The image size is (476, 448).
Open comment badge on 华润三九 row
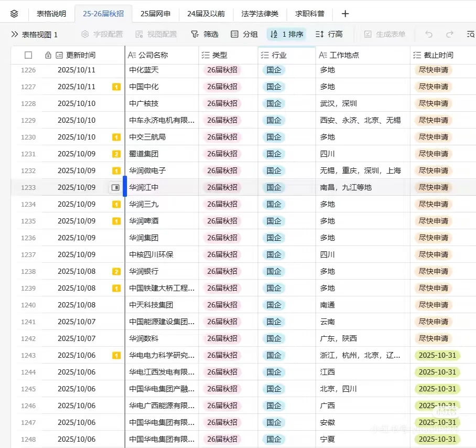[116, 205]
